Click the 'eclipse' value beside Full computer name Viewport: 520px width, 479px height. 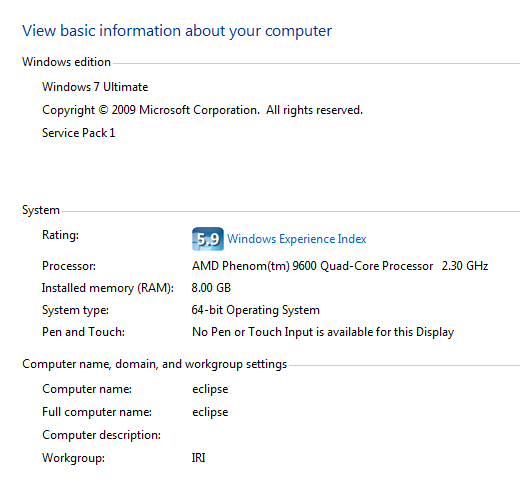coord(210,412)
